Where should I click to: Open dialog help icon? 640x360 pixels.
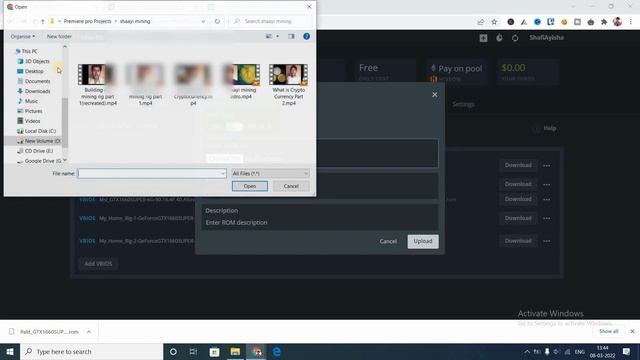(306, 36)
